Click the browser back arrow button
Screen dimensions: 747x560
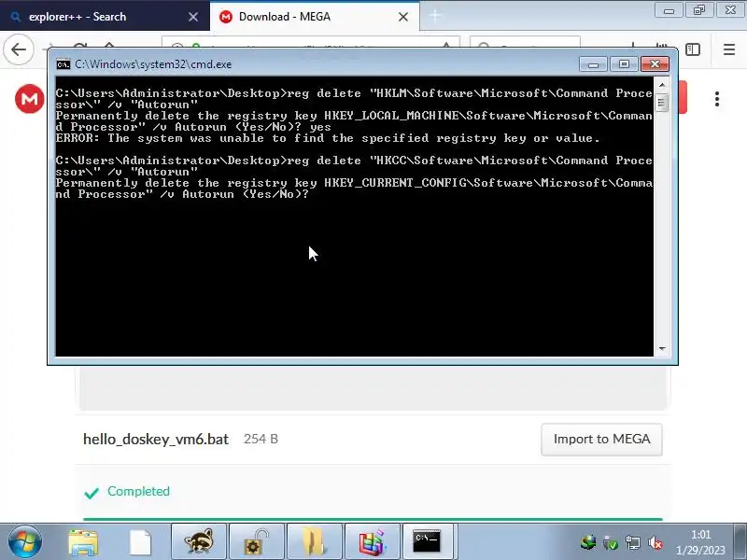(x=19, y=49)
